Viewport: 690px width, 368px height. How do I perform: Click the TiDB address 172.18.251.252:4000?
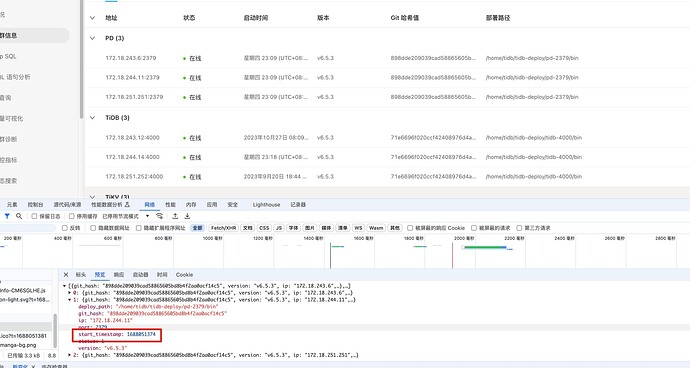coord(134,177)
